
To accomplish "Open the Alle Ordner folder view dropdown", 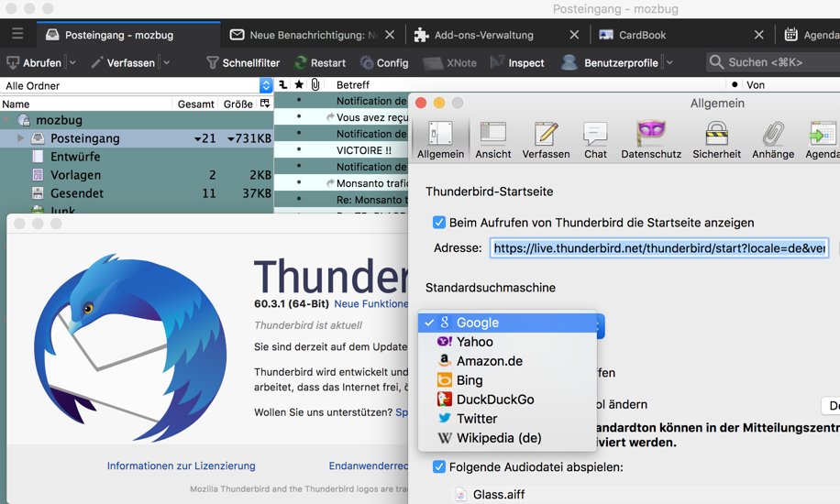I will (137, 86).
